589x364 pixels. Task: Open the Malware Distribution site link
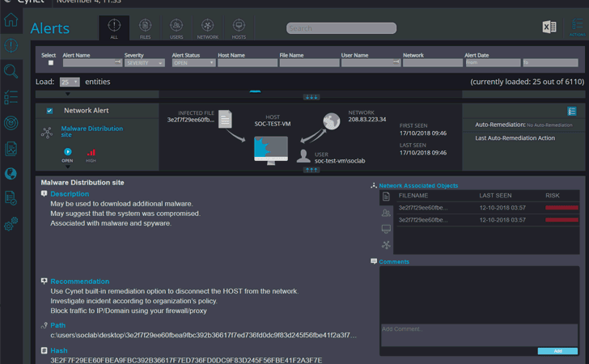click(x=92, y=132)
